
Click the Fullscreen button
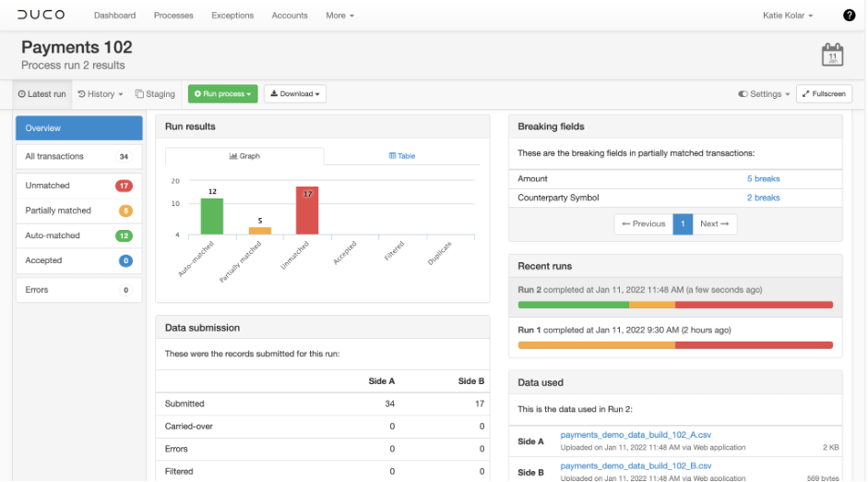pyautogui.click(x=824, y=93)
